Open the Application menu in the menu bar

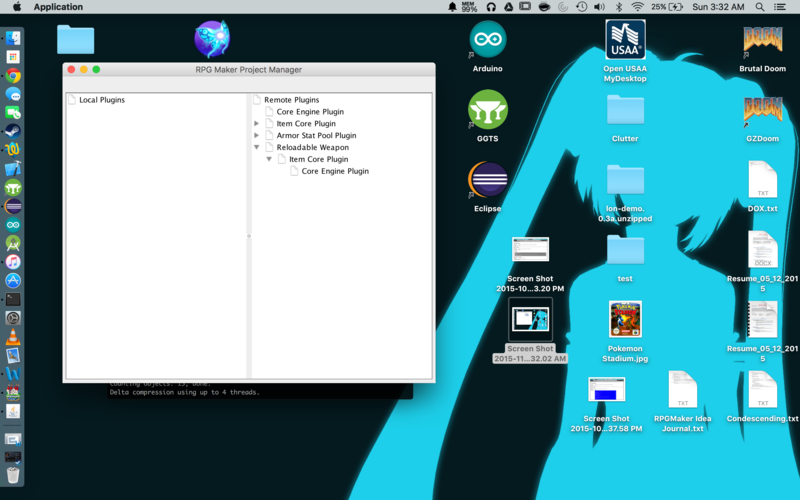[58, 7]
